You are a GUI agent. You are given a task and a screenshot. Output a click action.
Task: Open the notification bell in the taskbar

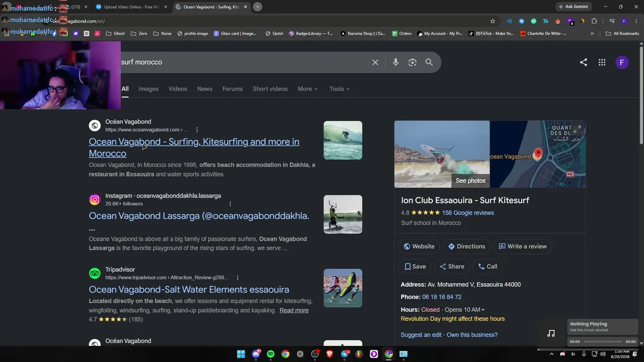coord(635,354)
